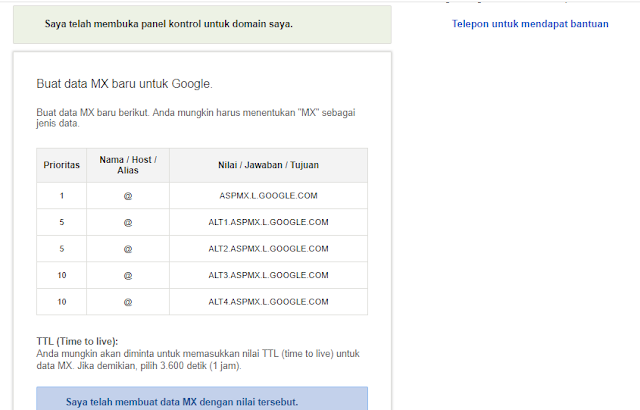The width and height of the screenshot is (640, 410).
Task: Select ALT1.ASPMX.L.GOOGLE.COM value cell
Action: [x=268, y=222]
